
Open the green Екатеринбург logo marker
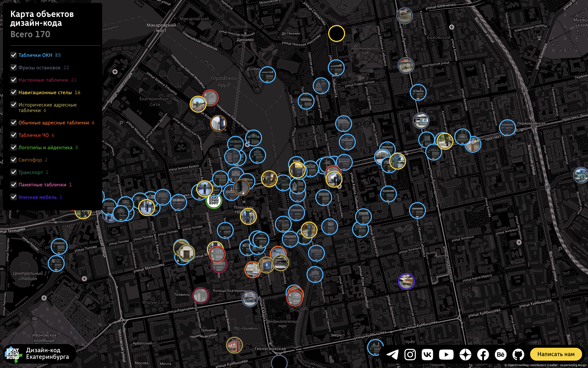coord(214,201)
